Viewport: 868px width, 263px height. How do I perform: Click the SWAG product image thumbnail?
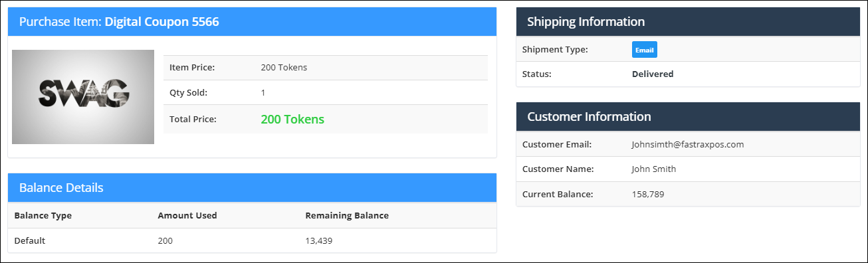(x=83, y=97)
